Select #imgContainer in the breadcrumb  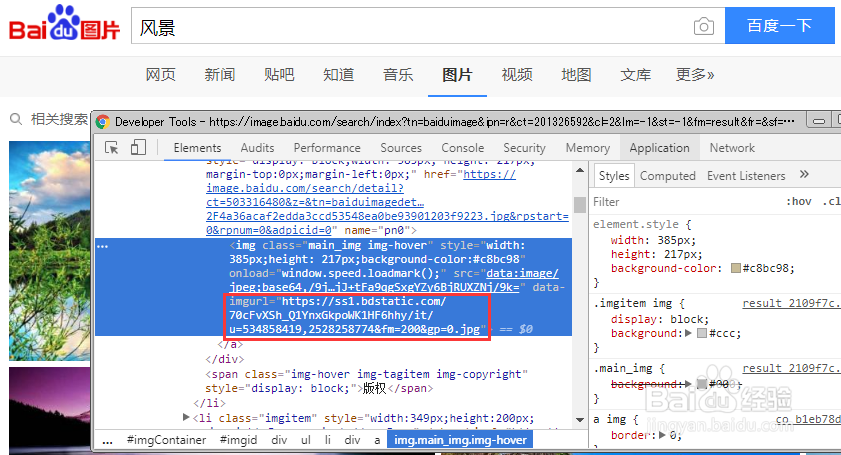pyautogui.click(x=166, y=441)
